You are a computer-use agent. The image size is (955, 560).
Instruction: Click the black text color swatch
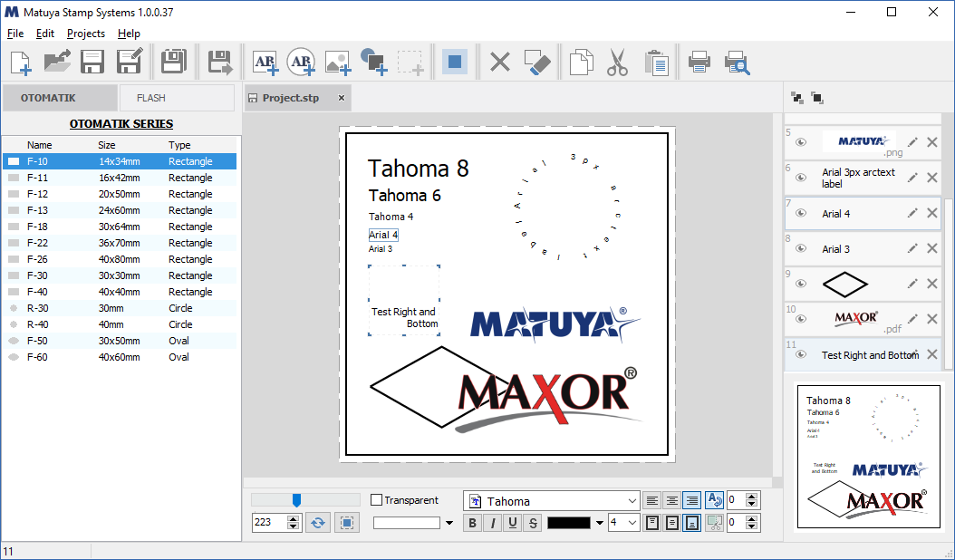point(569,522)
